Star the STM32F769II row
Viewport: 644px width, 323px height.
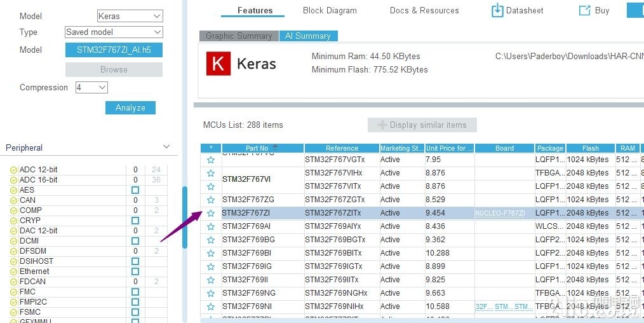tap(211, 280)
